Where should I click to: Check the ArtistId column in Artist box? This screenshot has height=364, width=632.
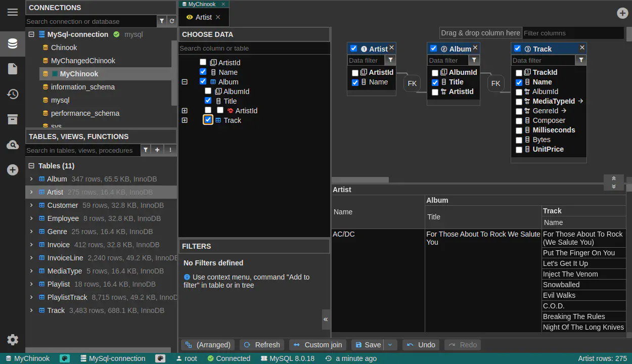tap(355, 73)
